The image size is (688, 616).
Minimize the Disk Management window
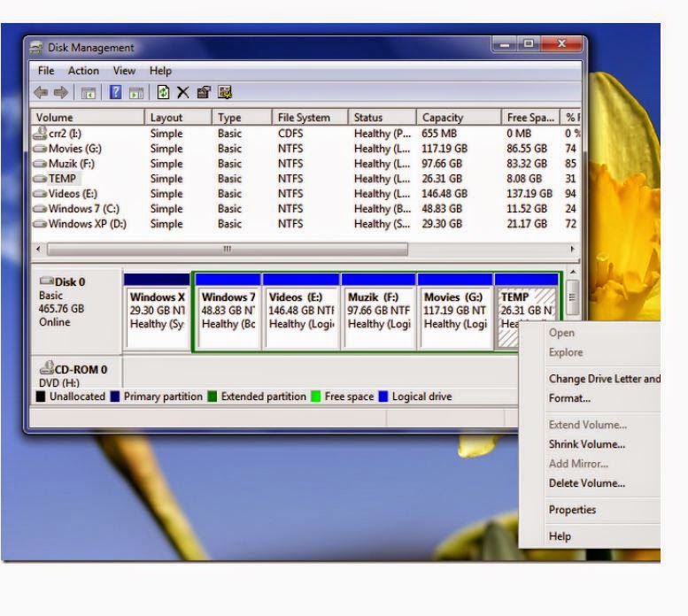pos(504,44)
